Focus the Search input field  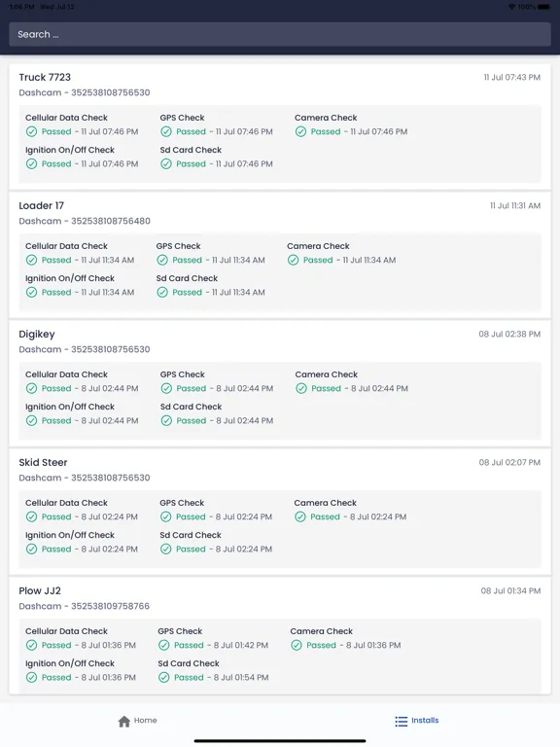click(280, 34)
